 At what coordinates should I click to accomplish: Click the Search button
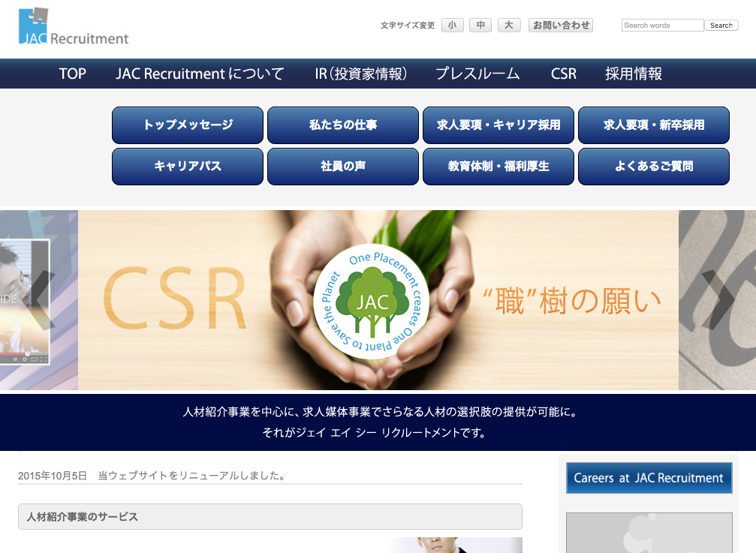[721, 25]
